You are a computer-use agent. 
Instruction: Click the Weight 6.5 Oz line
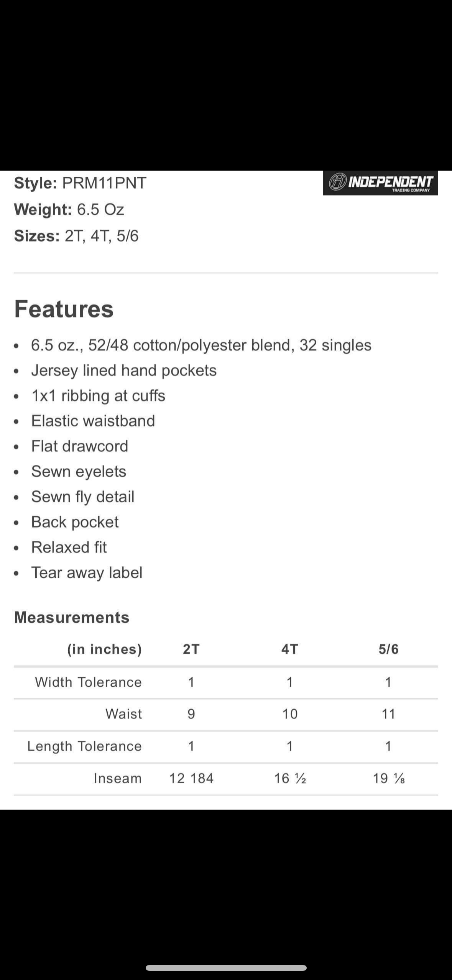point(69,209)
